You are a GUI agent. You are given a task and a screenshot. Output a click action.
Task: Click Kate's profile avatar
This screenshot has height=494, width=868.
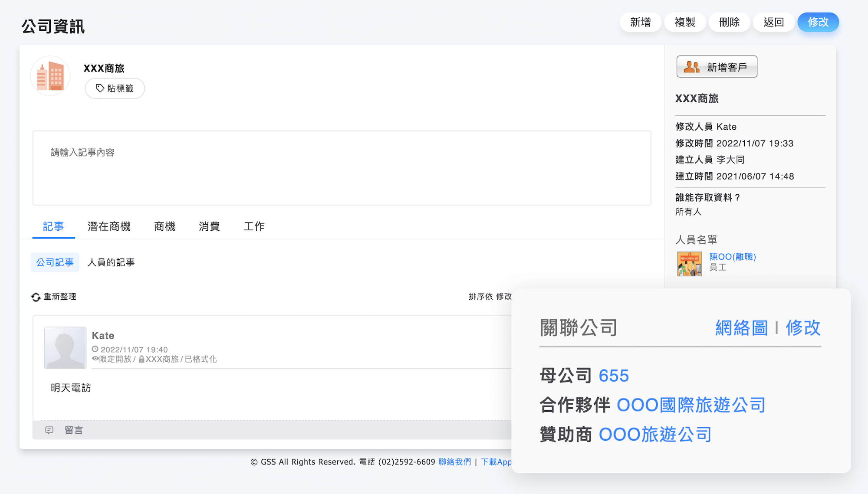pos(65,347)
